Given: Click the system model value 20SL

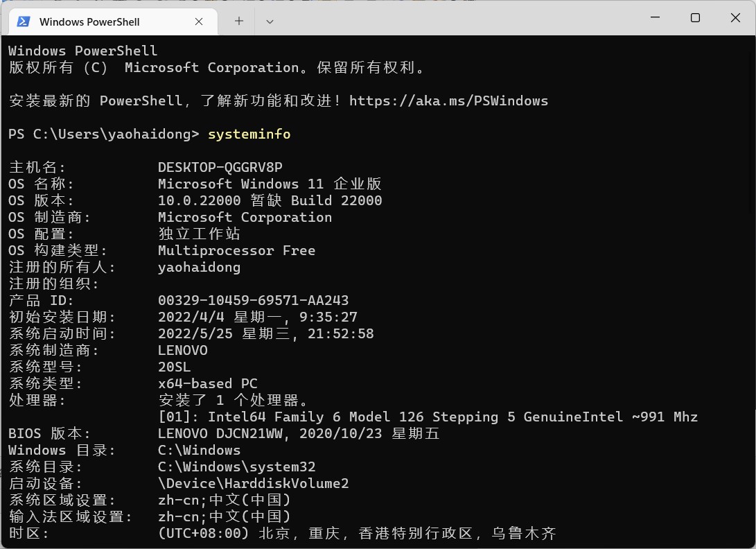Looking at the screenshot, I should point(174,367).
